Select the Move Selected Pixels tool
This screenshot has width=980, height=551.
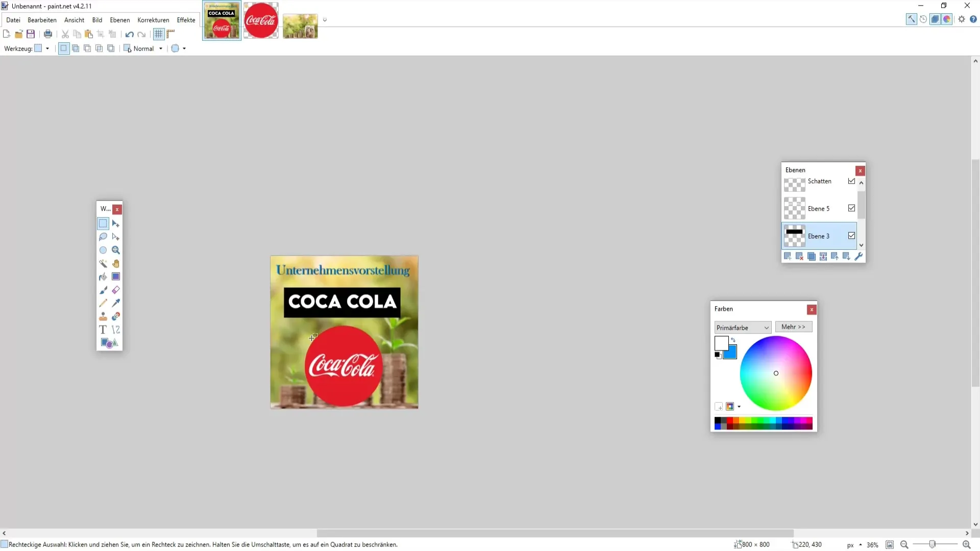116,223
